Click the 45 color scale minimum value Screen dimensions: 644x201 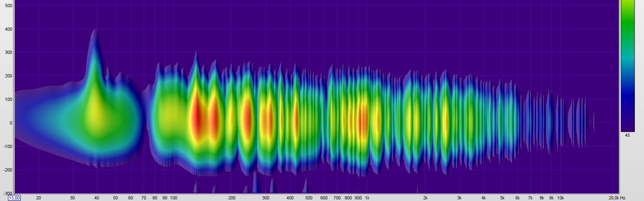[x=627, y=136]
